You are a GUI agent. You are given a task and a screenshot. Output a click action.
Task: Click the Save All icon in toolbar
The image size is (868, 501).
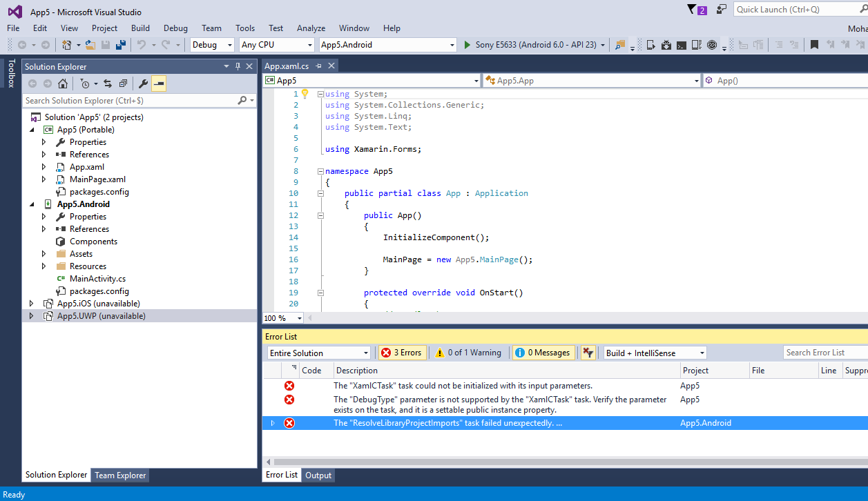[121, 45]
